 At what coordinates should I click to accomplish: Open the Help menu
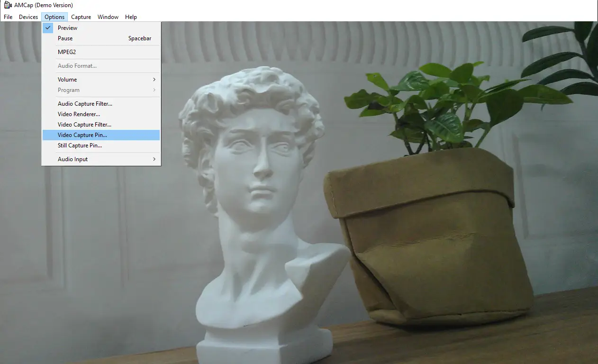click(131, 17)
